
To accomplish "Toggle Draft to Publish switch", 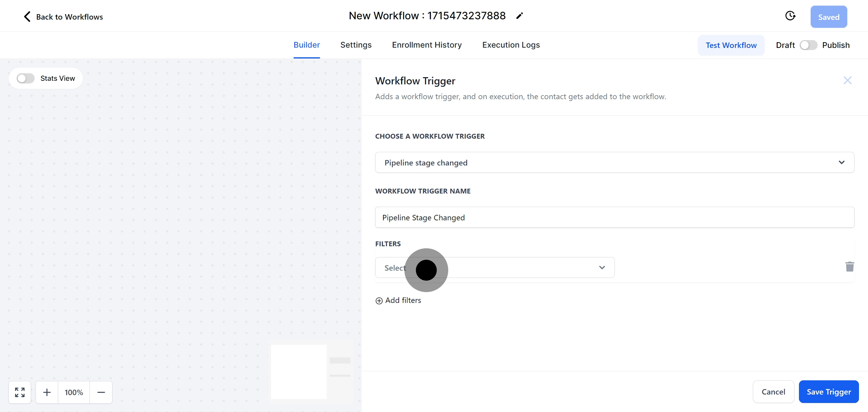I will coord(808,45).
